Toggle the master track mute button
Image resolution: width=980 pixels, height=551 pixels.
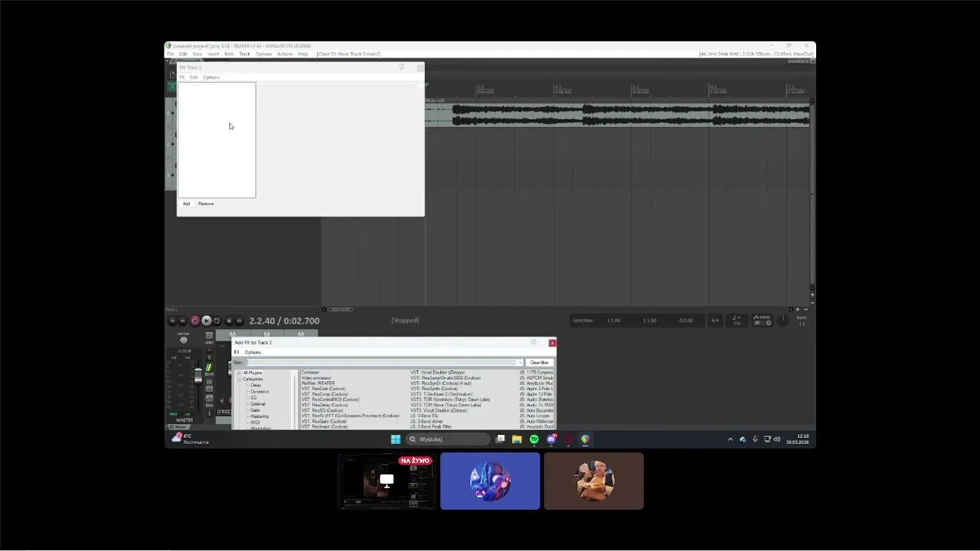point(210,350)
